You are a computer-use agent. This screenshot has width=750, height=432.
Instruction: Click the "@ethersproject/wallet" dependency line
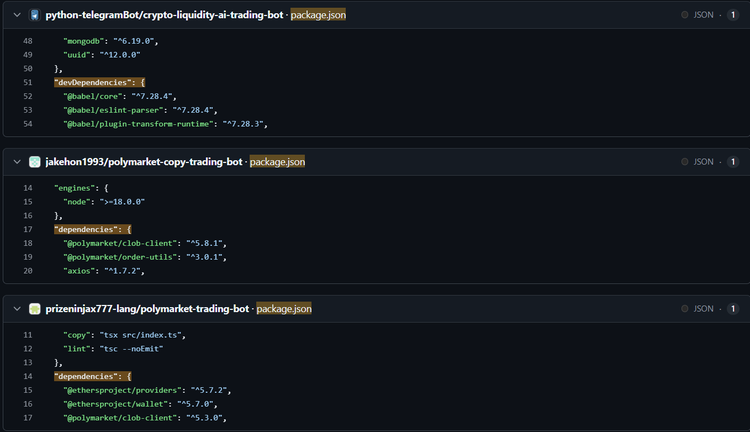point(140,404)
